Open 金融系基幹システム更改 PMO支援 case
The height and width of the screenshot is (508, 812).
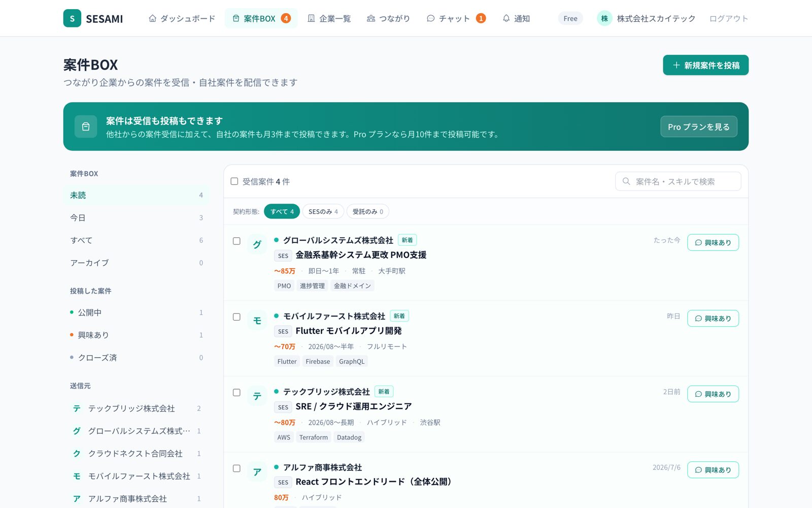coord(361,255)
